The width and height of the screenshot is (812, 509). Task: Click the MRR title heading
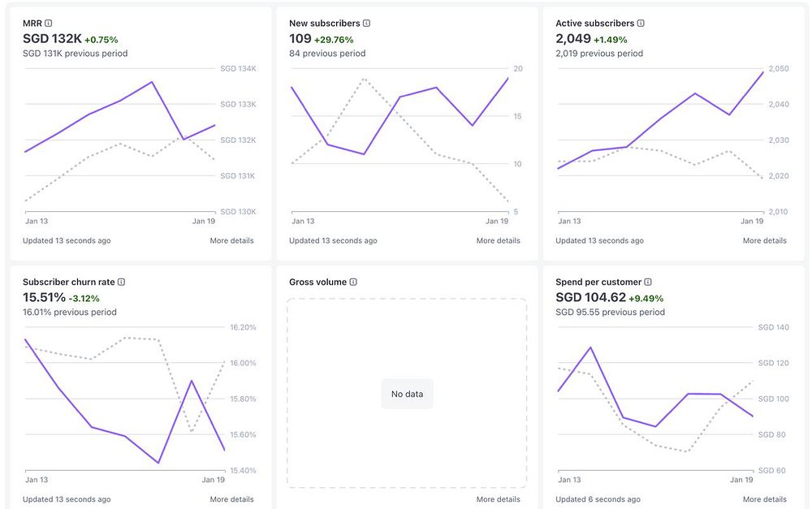(x=32, y=24)
